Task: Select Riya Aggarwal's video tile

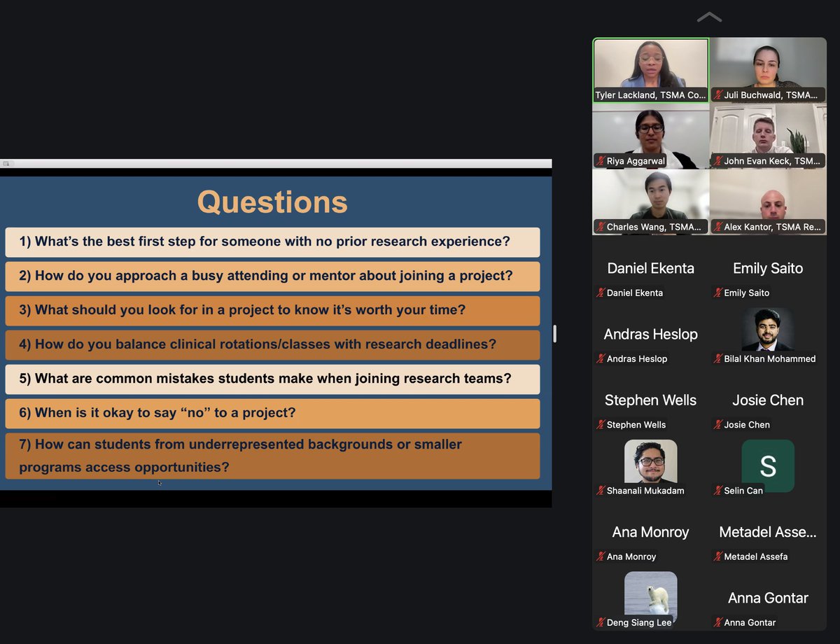Action: tap(651, 136)
